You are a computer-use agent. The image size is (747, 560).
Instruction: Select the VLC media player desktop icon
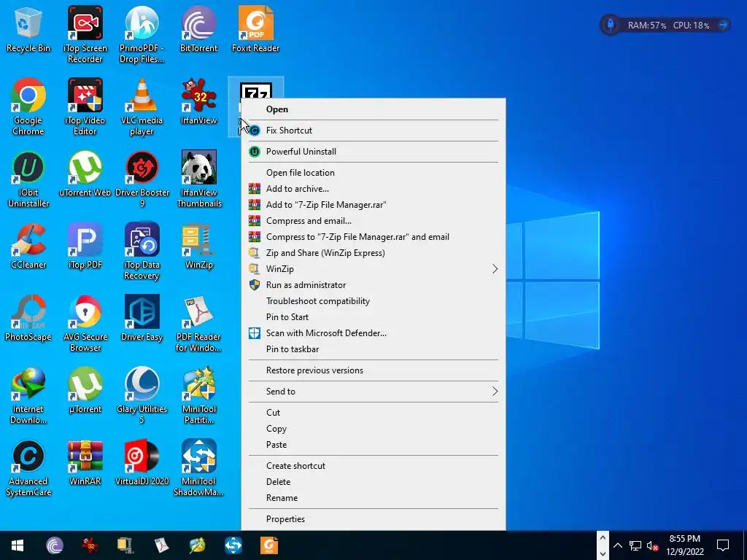pos(142,106)
